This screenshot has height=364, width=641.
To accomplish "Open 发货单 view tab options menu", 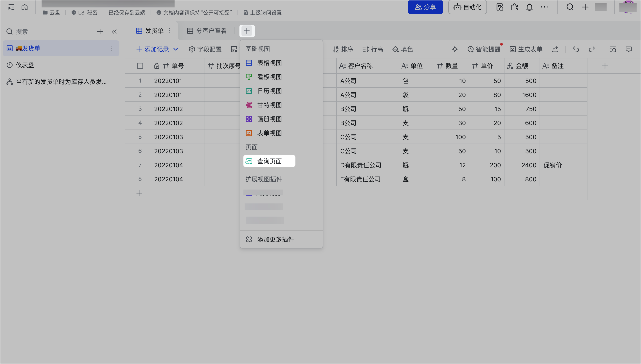I will click(x=170, y=31).
